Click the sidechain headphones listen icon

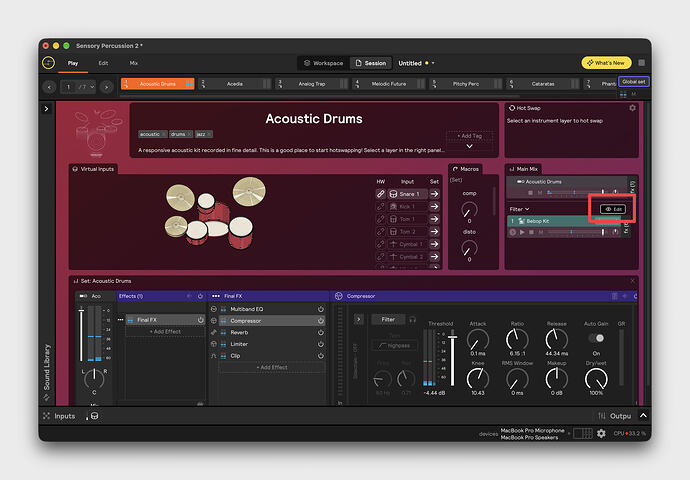click(412, 319)
